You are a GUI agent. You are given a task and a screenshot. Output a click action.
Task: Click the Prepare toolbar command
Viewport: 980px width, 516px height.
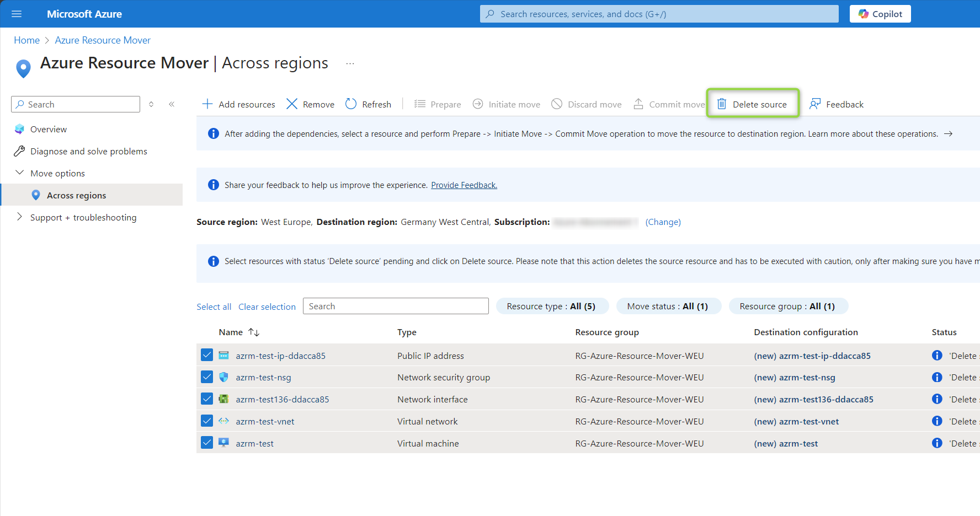438,104
